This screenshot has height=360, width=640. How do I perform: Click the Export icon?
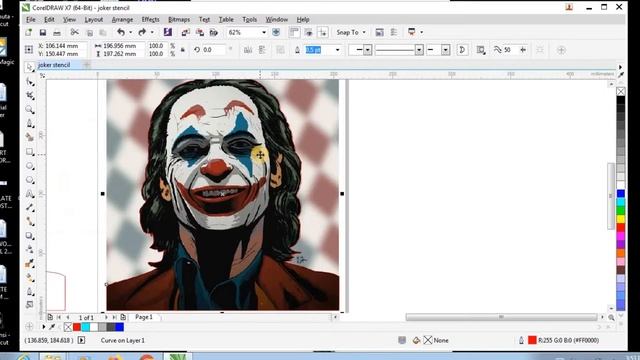pos(200,32)
